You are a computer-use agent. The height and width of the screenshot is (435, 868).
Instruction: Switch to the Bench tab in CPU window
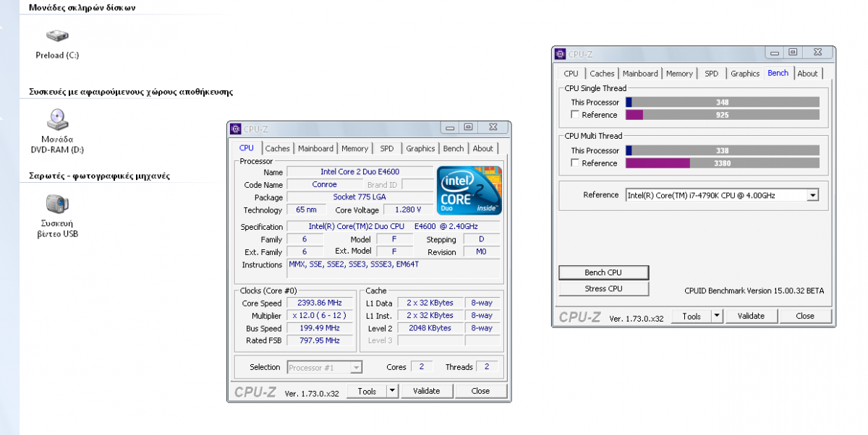point(454,149)
